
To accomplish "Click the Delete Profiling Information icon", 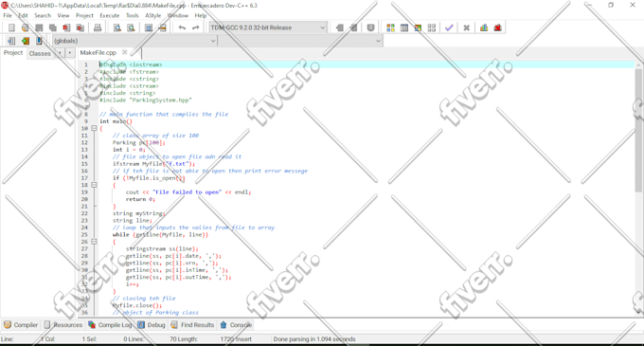I will (498, 27).
